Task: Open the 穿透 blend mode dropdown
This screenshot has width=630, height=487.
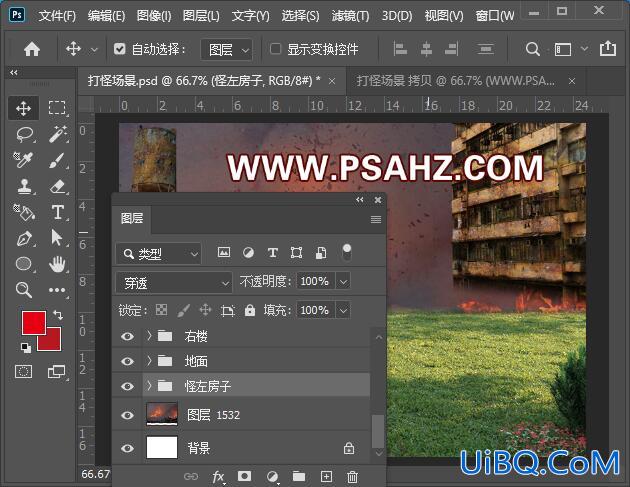Action: (x=174, y=283)
